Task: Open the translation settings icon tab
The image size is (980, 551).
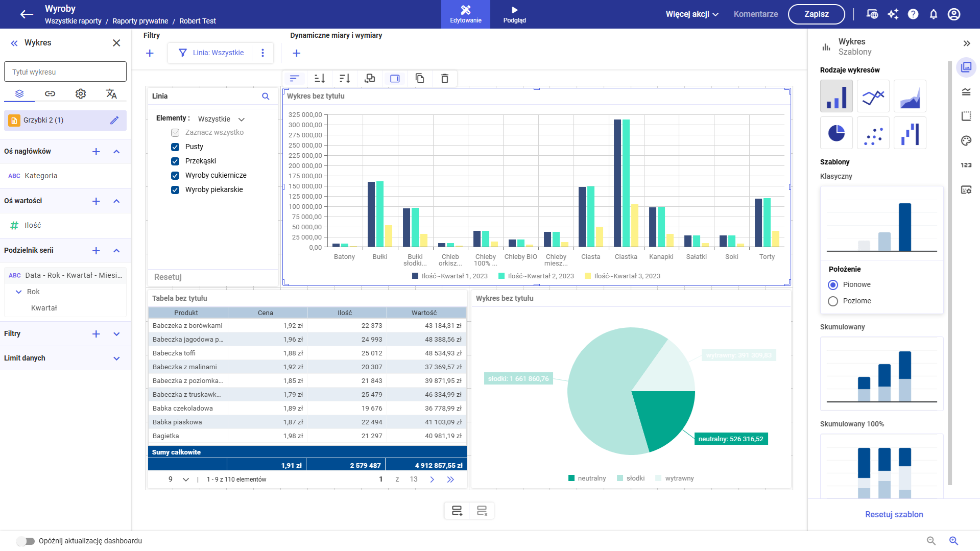Action: (x=111, y=93)
